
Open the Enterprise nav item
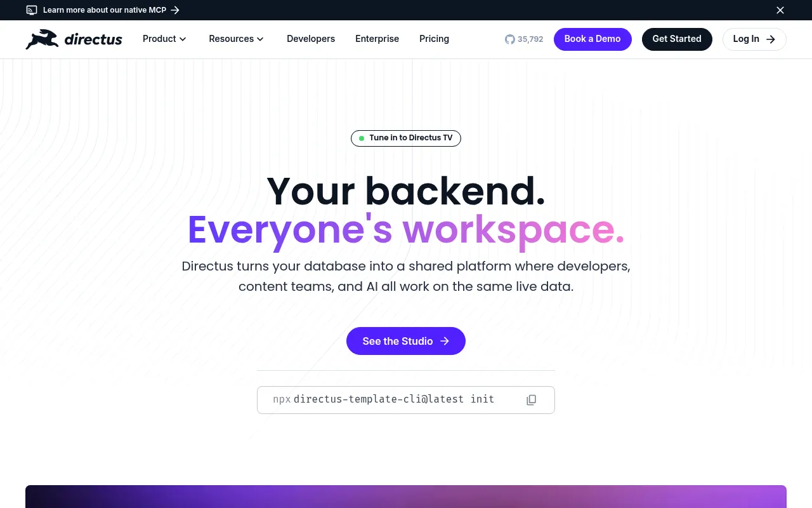[377, 39]
